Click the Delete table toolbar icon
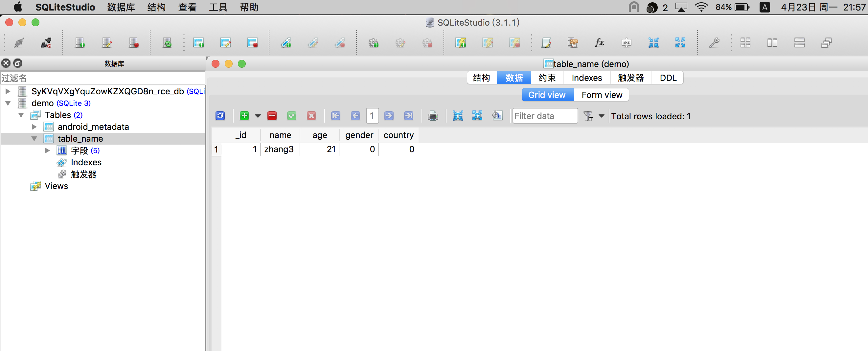Image resolution: width=868 pixels, height=351 pixels. tap(252, 43)
